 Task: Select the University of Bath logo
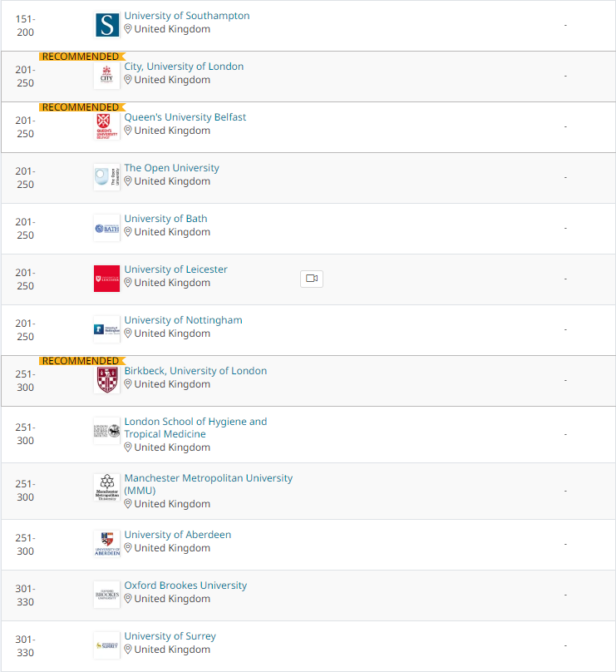[106, 228]
